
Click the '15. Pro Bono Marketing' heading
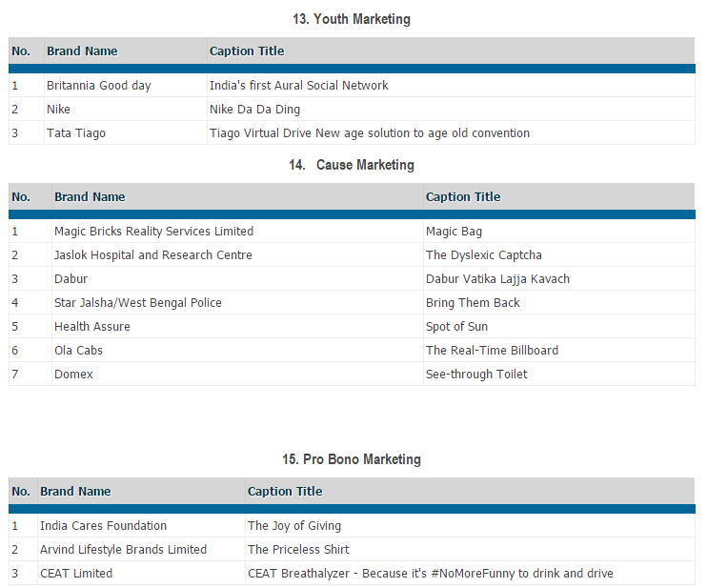[352, 459]
